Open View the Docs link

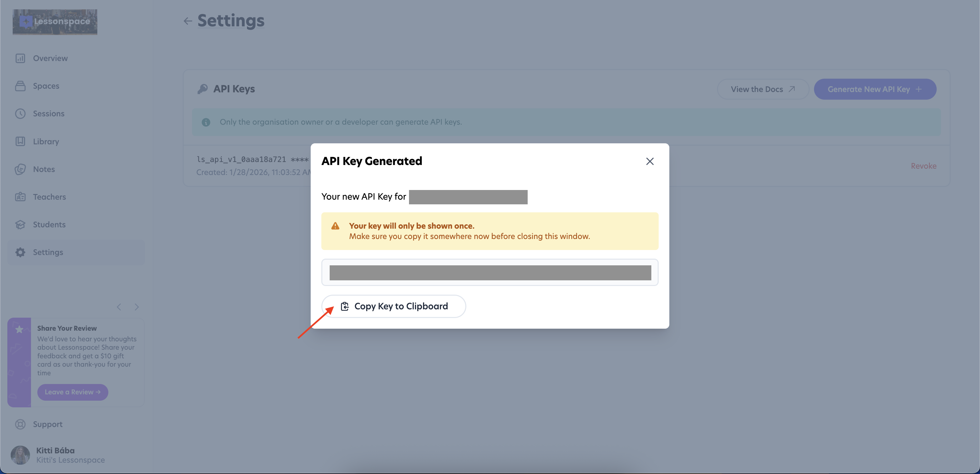click(x=763, y=89)
